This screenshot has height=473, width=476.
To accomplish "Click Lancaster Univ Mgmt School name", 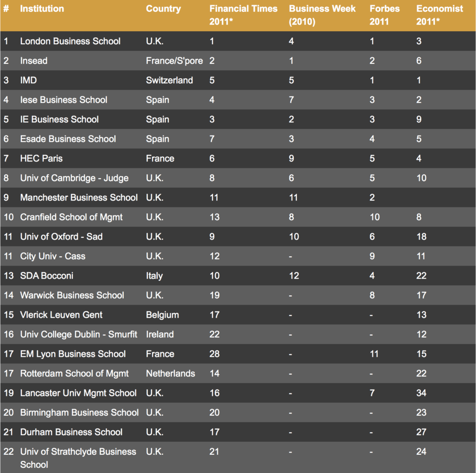I will [78, 393].
